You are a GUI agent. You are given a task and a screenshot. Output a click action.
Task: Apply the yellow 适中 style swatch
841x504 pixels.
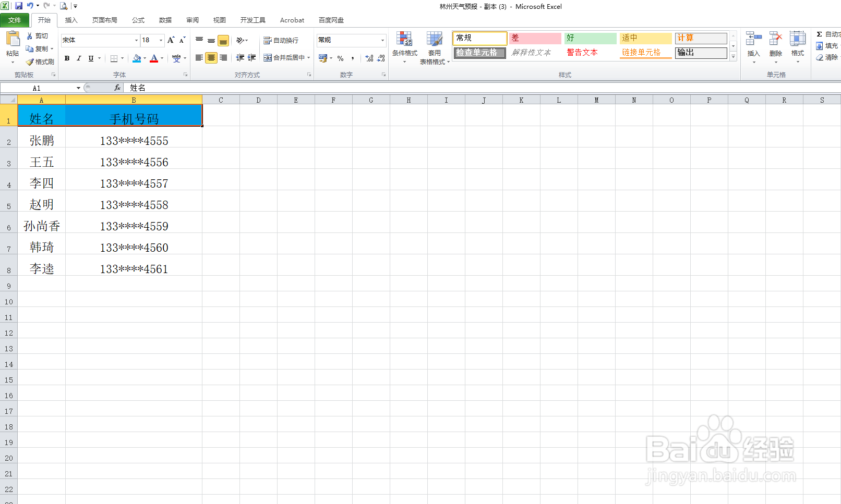[x=645, y=38]
